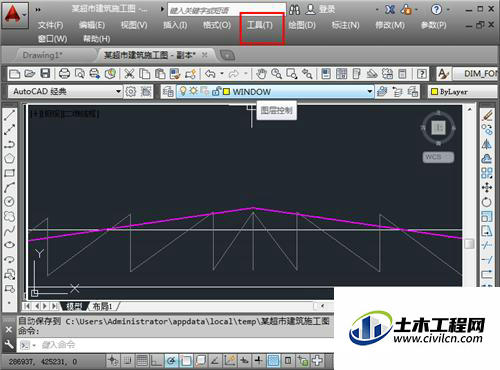The height and width of the screenshot is (370, 500).
Task: Toggle Object Snap Tracking in status bar
Action: [x=215, y=361]
